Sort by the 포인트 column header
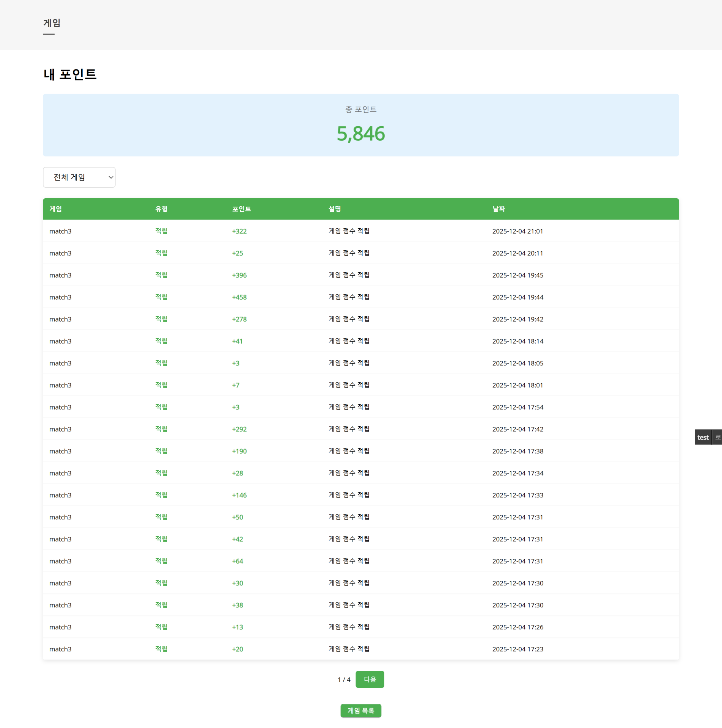The width and height of the screenshot is (722, 728). point(241,209)
